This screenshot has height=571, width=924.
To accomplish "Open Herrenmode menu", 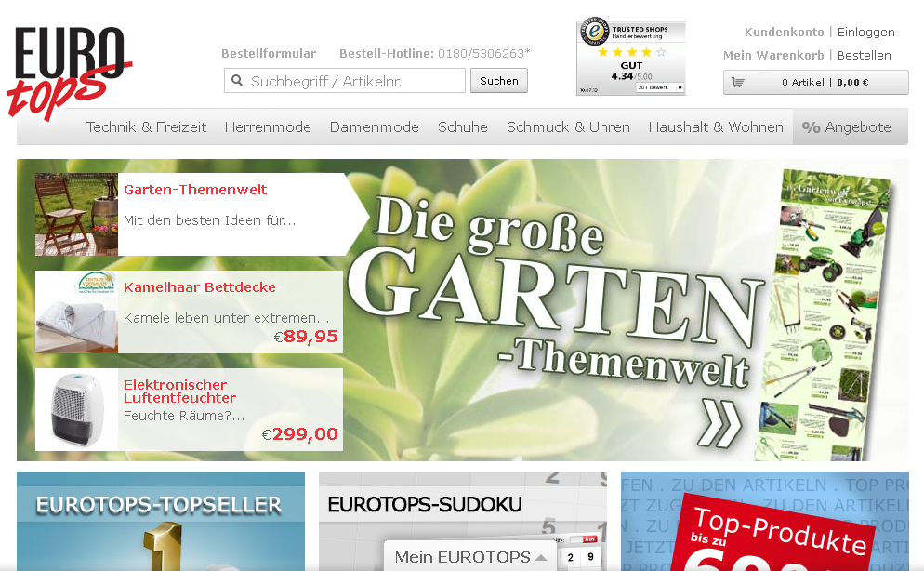I will click(268, 127).
